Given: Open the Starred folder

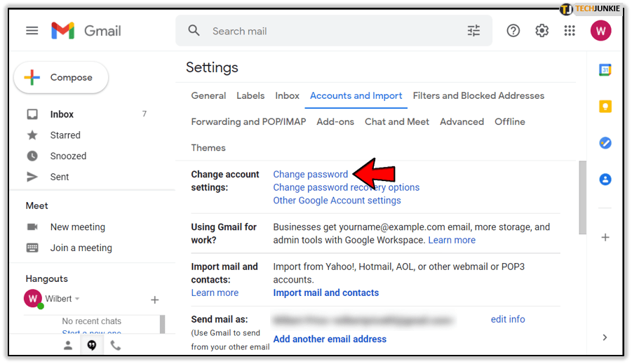Looking at the screenshot, I should (x=65, y=135).
